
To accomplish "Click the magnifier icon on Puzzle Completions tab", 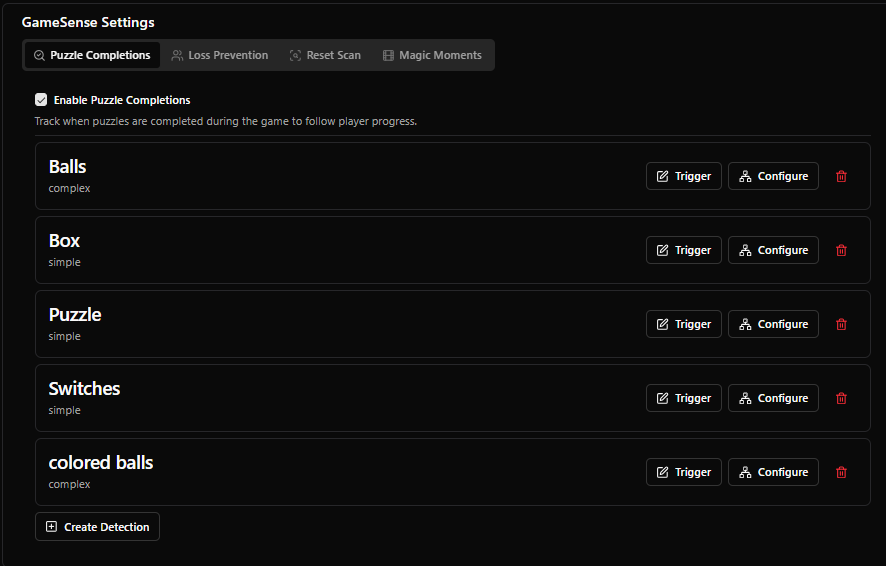I will (x=39, y=55).
